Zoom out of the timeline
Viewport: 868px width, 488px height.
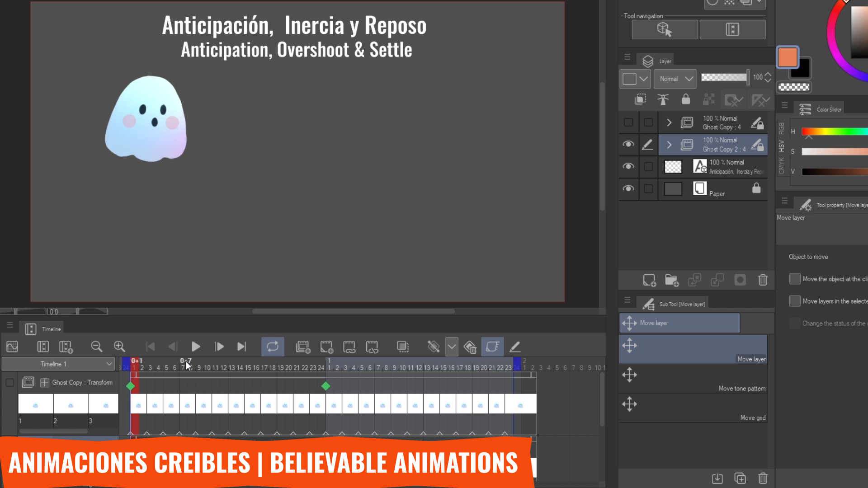96,347
